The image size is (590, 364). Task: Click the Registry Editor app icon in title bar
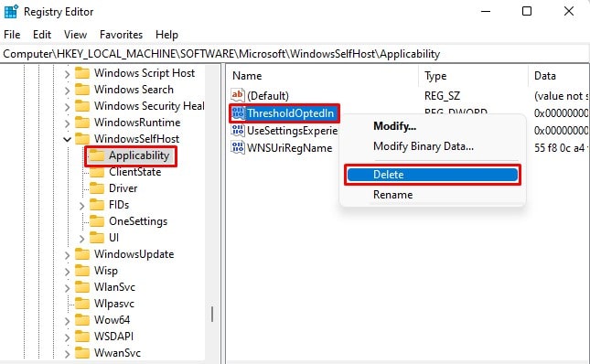pyautogui.click(x=11, y=12)
